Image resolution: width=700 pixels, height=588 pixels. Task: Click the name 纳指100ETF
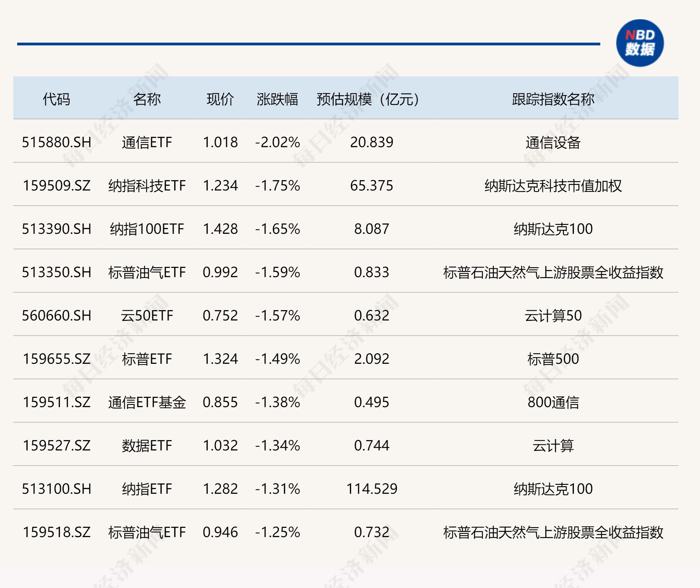click(x=147, y=229)
